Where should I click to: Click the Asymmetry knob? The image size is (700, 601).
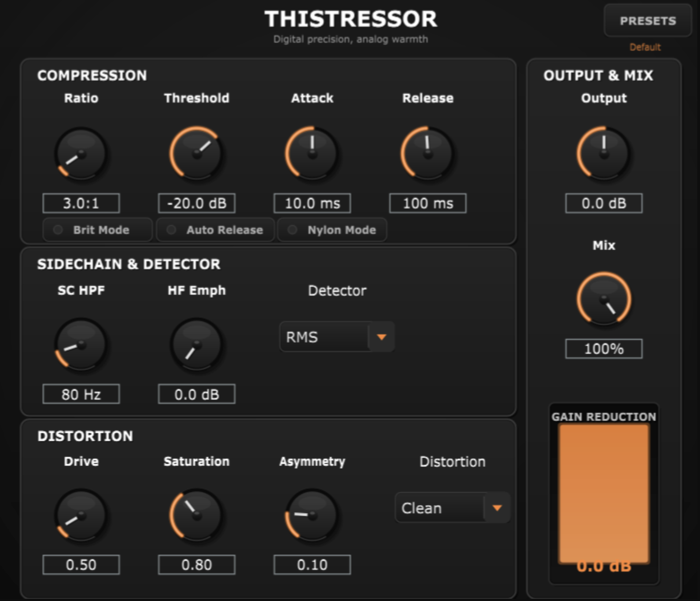(312, 515)
